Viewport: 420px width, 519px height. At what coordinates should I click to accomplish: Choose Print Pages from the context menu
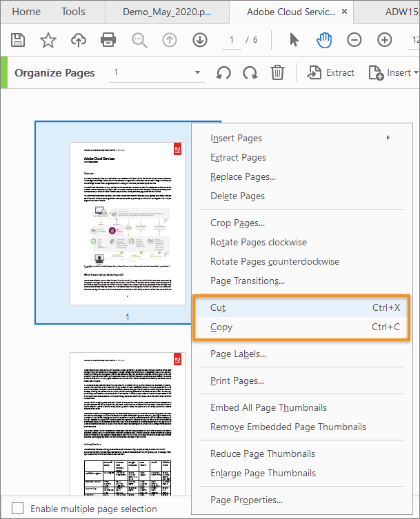(x=302, y=380)
